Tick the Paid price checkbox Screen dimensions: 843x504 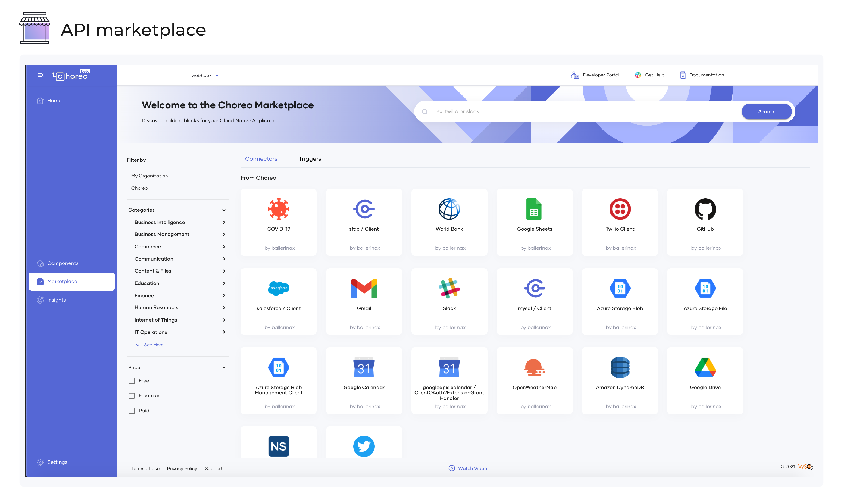click(132, 410)
